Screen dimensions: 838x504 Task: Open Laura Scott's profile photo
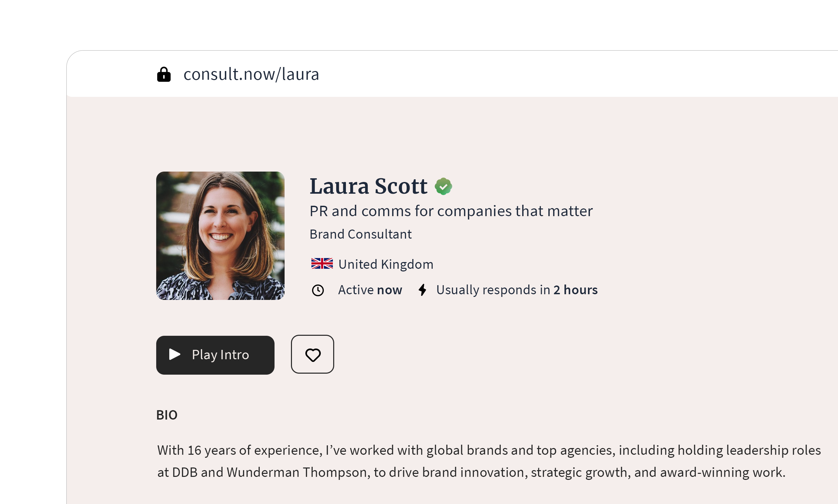tap(220, 236)
